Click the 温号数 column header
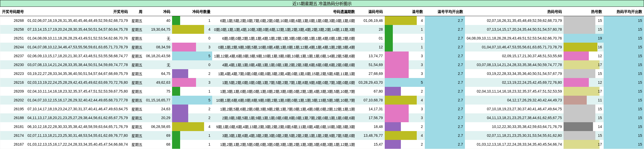The width and height of the screenshot is (644, 149). (x=417, y=12)
